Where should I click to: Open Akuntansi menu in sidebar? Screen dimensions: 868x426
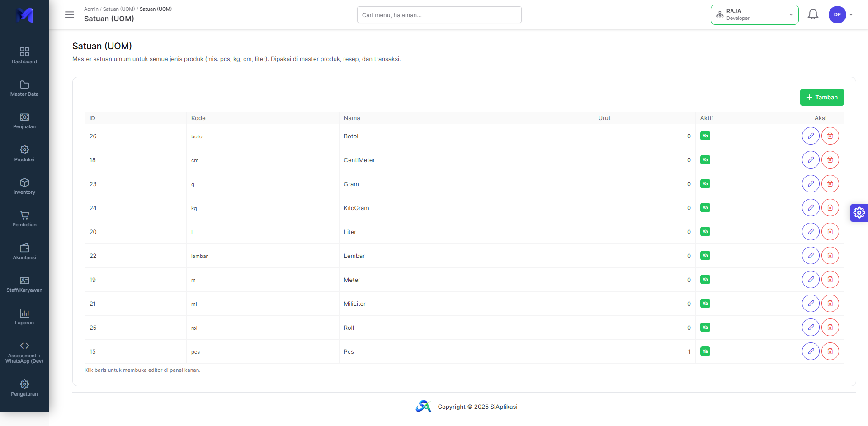[24, 252]
